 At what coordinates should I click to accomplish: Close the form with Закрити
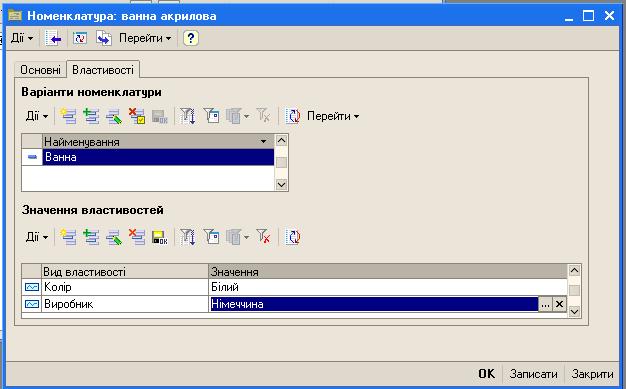tap(592, 374)
